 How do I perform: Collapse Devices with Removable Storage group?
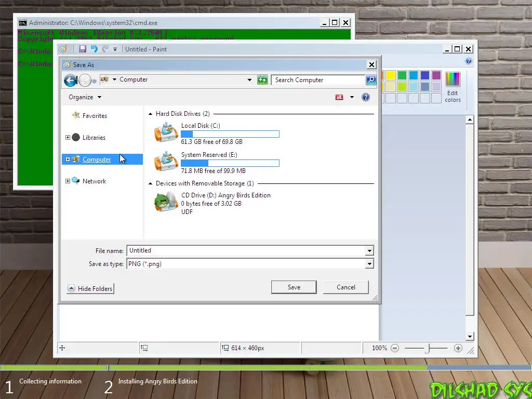pyautogui.click(x=150, y=183)
